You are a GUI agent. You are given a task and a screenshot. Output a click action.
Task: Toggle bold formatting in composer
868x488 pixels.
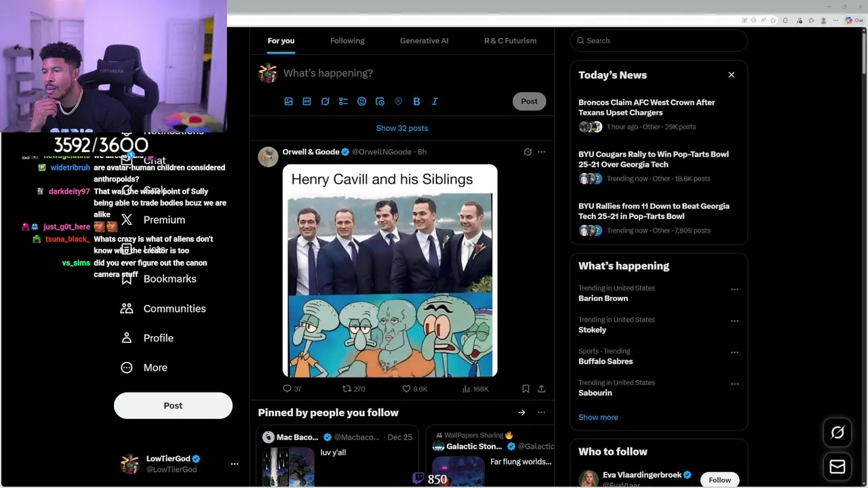pos(416,101)
